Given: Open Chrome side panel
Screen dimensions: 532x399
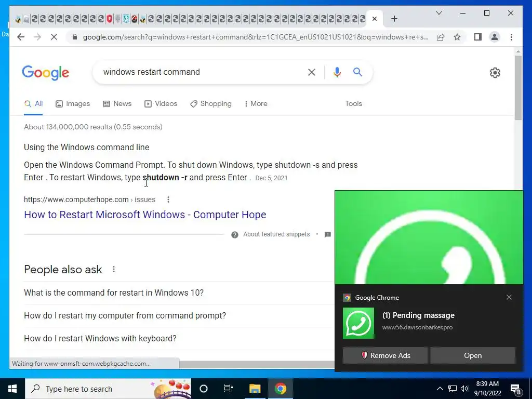Looking at the screenshot, I should pyautogui.click(x=478, y=37).
